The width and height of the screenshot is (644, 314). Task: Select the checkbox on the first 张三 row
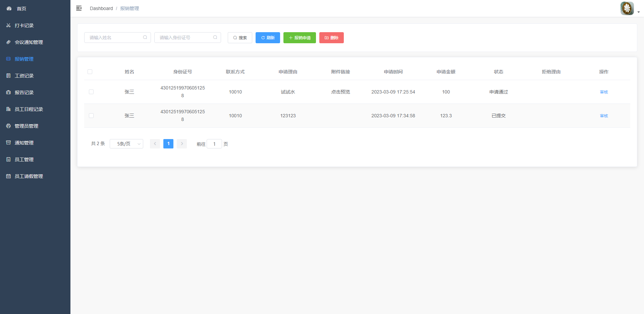[x=91, y=91]
